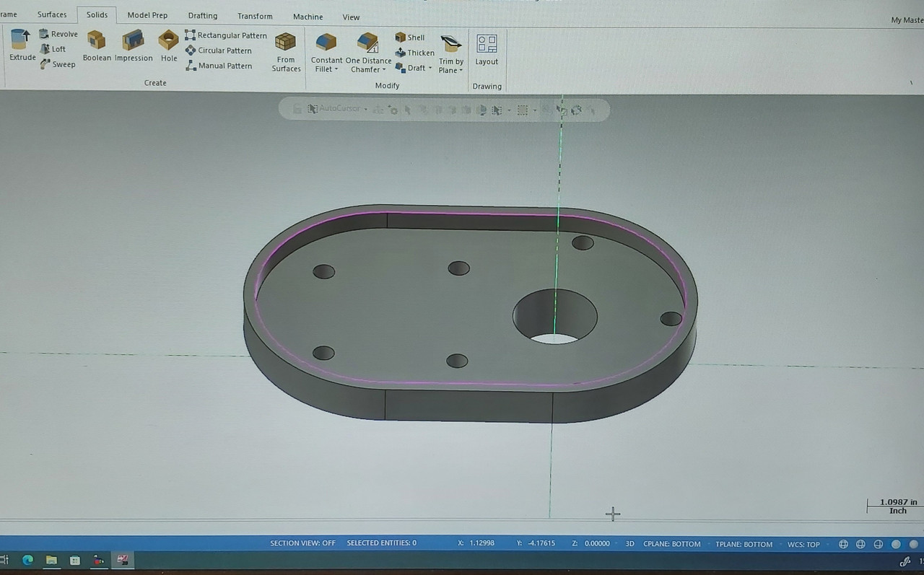Open the WCS: TOP menu
This screenshot has height=575, width=924.
(803, 544)
